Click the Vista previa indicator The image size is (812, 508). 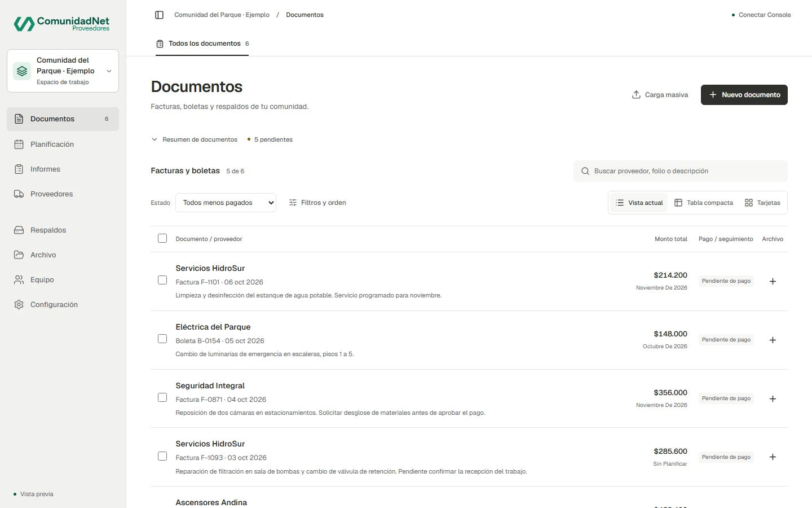point(33,494)
